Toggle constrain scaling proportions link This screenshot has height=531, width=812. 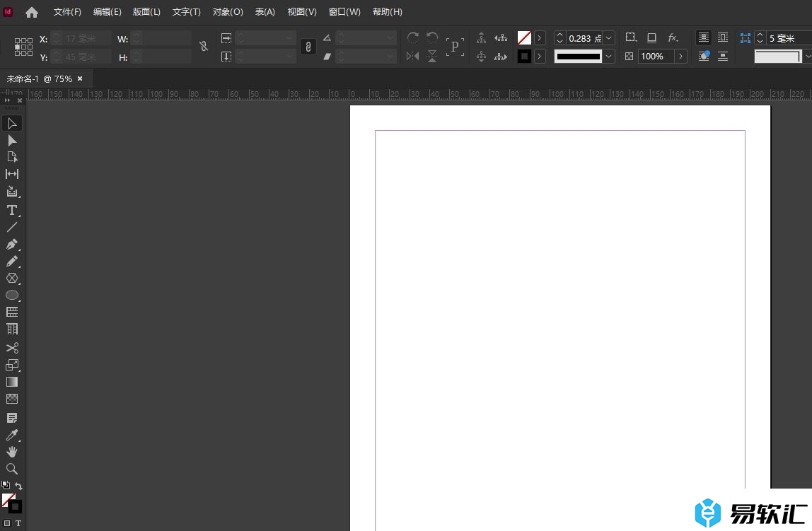coord(308,47)
